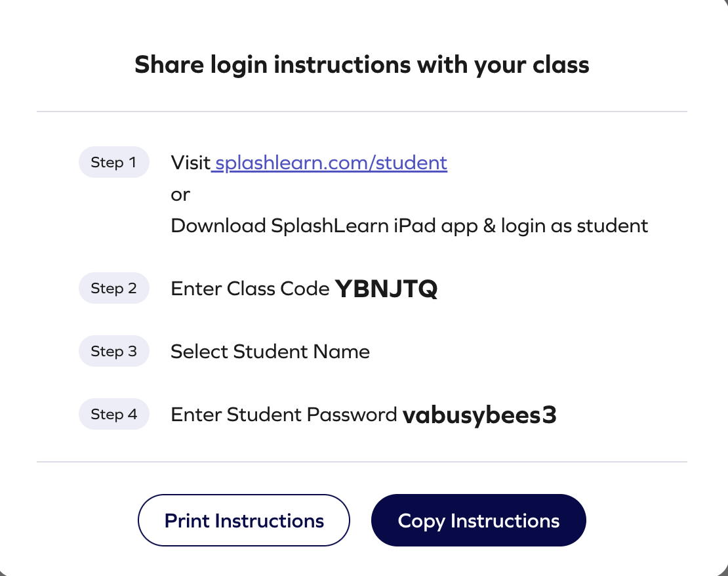Click the 'Select Student Name' text

click(x=270, y=352)
